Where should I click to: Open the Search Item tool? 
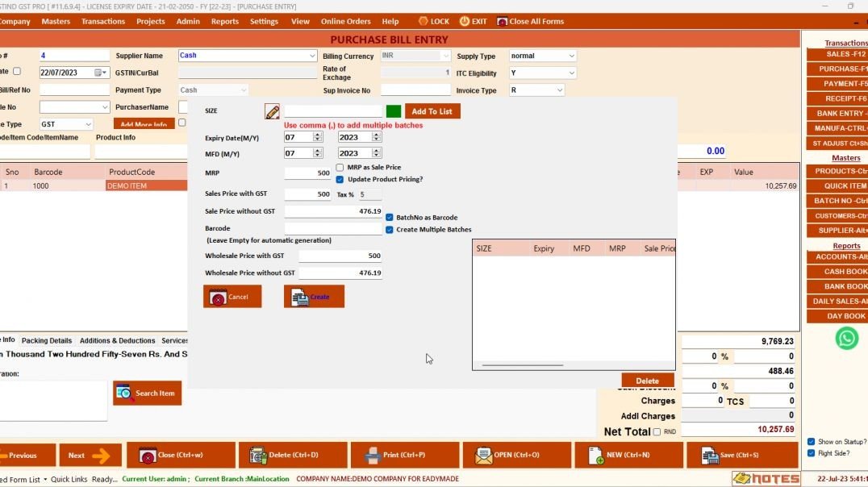147,393
